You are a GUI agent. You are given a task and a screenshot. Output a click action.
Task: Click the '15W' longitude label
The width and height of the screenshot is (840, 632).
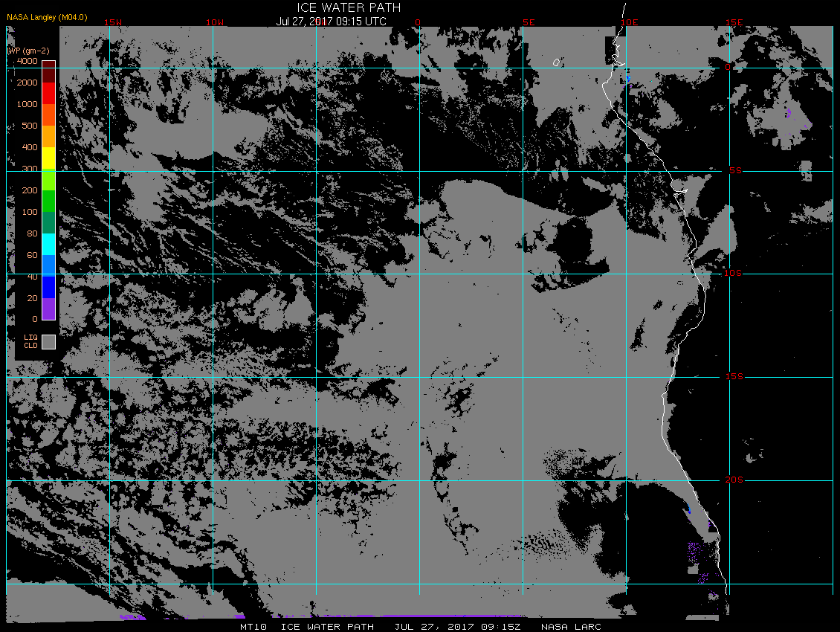click(x=112, y=22)
